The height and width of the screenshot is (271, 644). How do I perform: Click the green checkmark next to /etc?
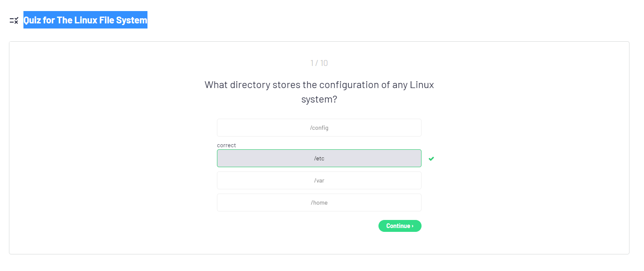431,159
